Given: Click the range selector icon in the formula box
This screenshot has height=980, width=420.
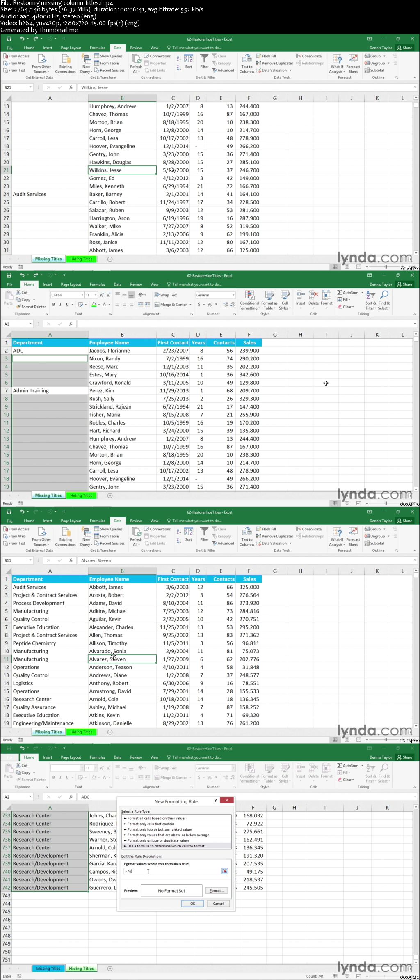Looking at the screenshot, I should tap(225, 871).
